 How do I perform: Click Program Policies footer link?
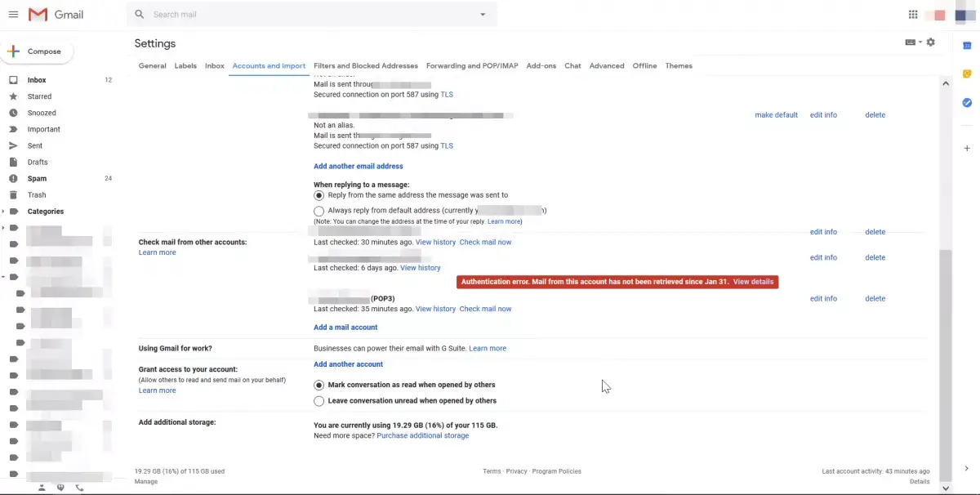pos(556,471)
